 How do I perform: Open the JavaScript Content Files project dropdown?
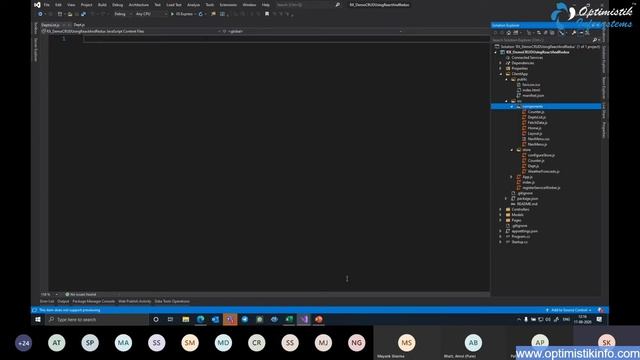[x=131, y=31]
